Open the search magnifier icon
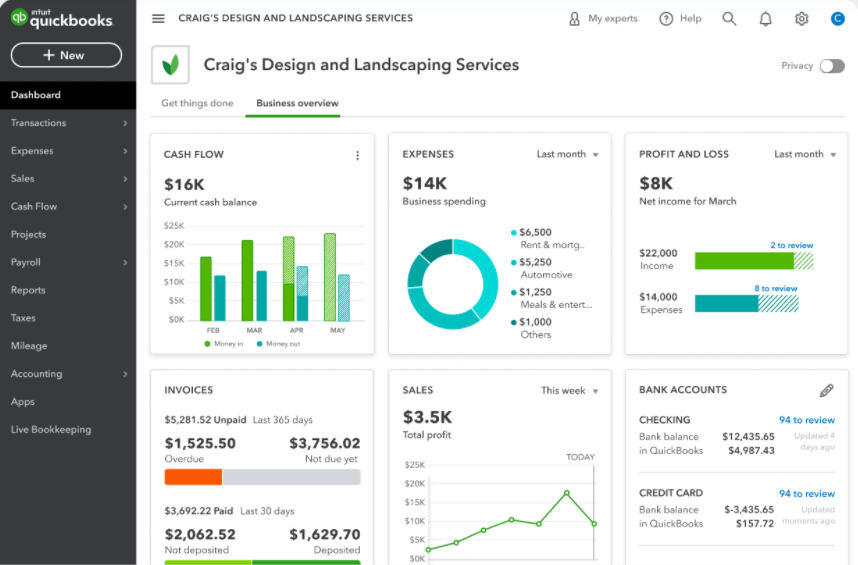Viewport: 858px width, 565px height. (729, 19)
